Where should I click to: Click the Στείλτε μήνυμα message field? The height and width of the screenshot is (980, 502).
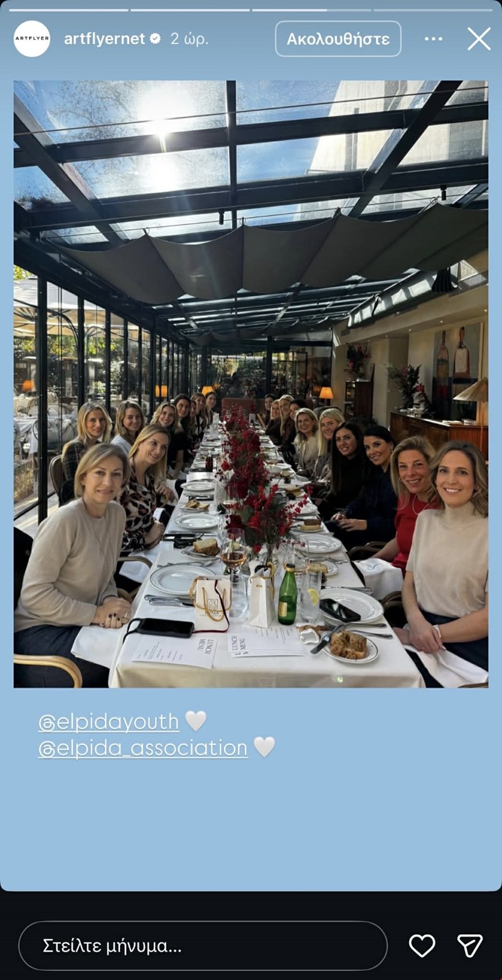point(203,946)
